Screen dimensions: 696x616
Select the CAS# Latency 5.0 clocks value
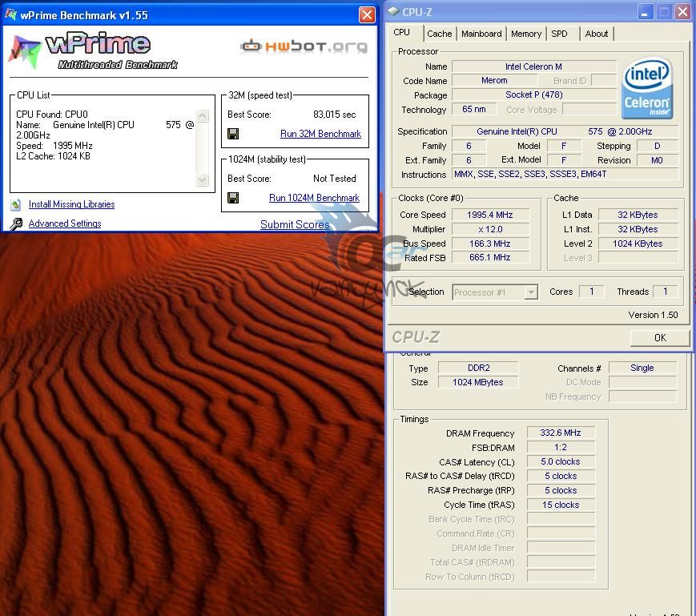click(x=561, y=461)
